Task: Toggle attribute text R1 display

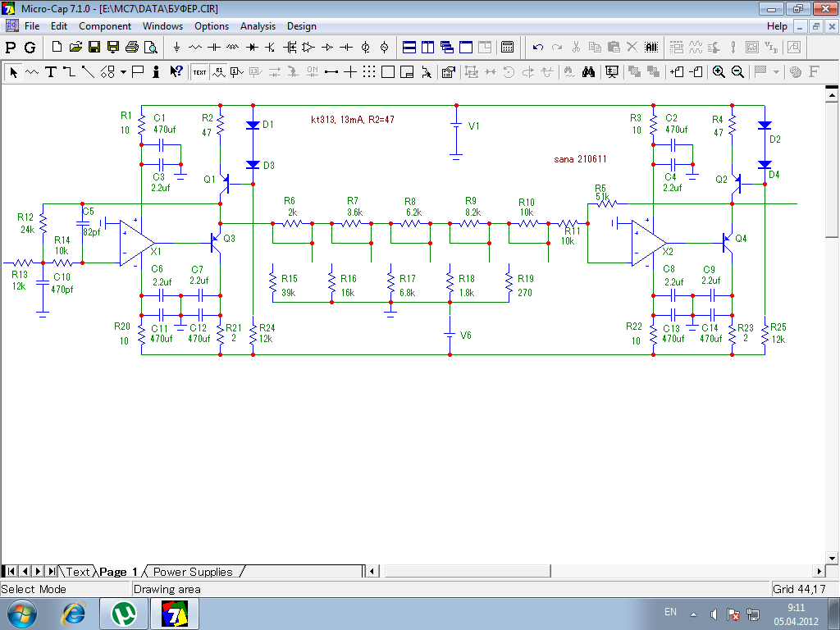Action: (218, 72)
